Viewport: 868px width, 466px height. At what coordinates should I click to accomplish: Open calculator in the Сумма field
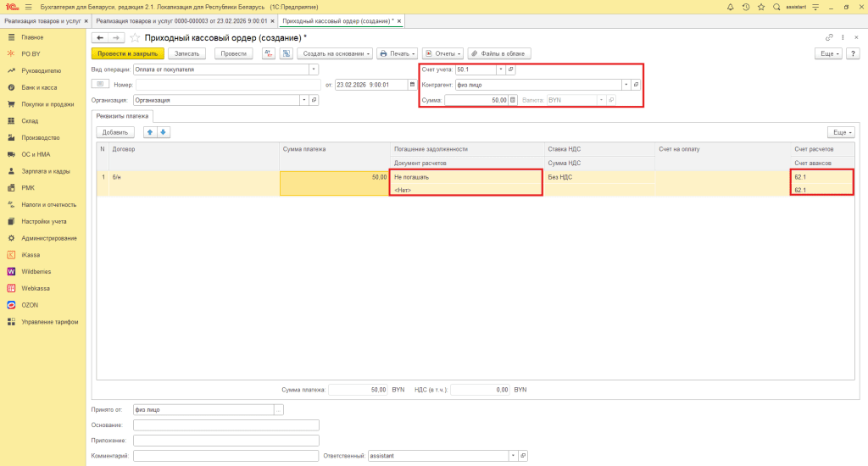pyautogui.click(x=513, y=100)
